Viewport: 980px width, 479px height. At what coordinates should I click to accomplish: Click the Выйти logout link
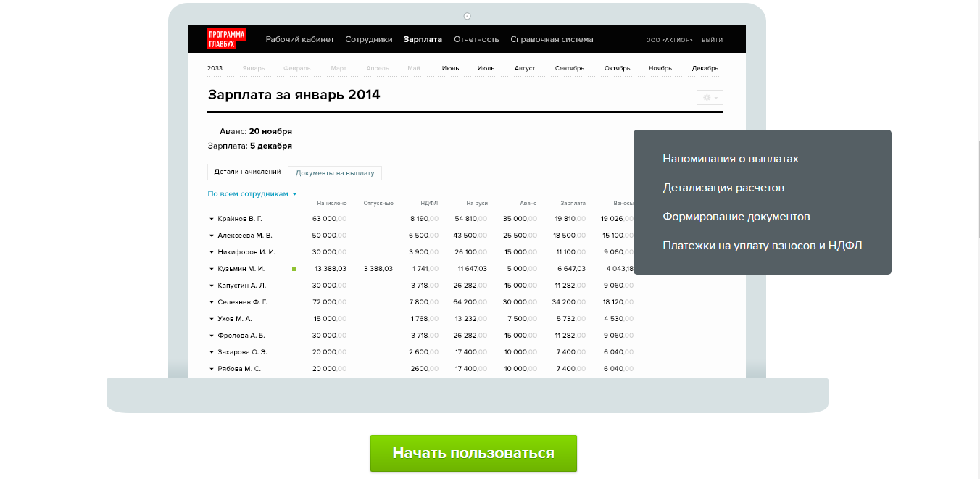[x=712, y=40]
